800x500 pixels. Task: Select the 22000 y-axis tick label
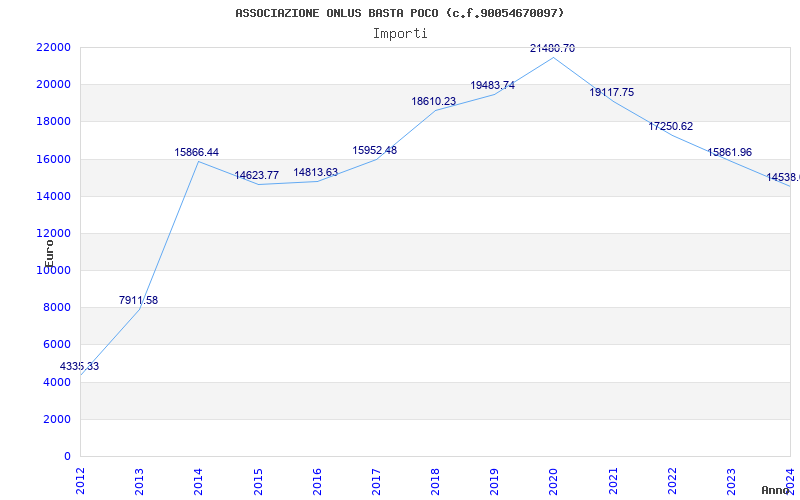[x=53, y=47]
